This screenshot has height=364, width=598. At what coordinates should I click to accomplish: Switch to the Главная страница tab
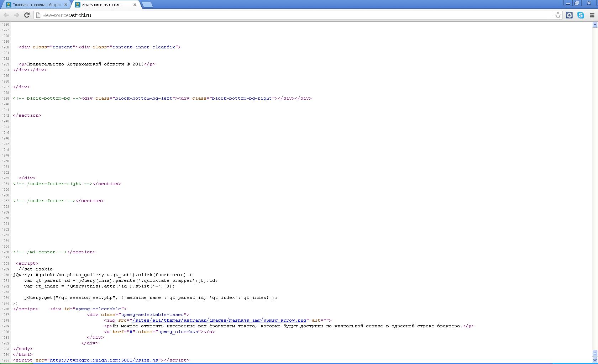coord(36,5)
